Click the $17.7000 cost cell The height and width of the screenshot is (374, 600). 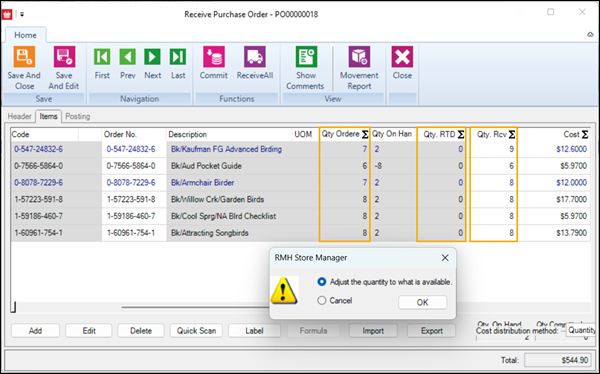pyautogui.click(x=571, y=199)
